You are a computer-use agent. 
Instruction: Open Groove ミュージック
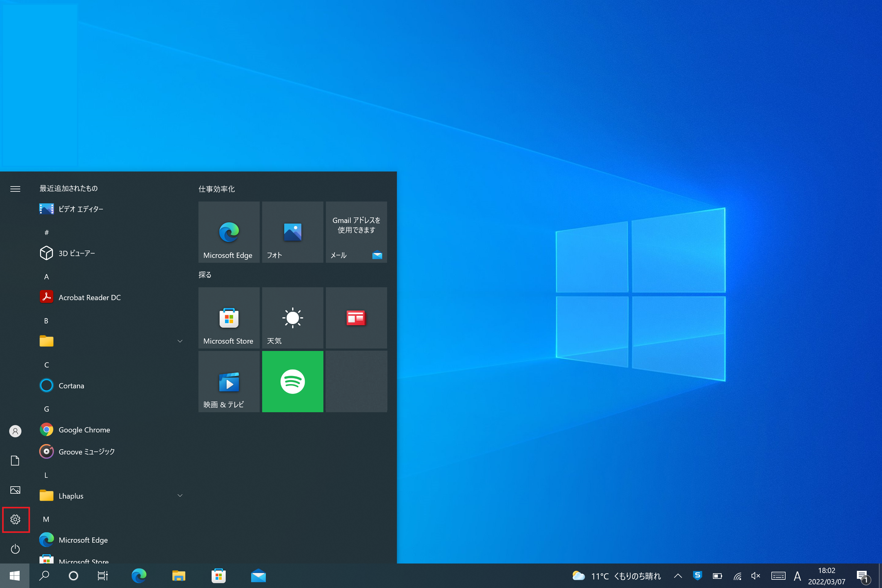111,451
